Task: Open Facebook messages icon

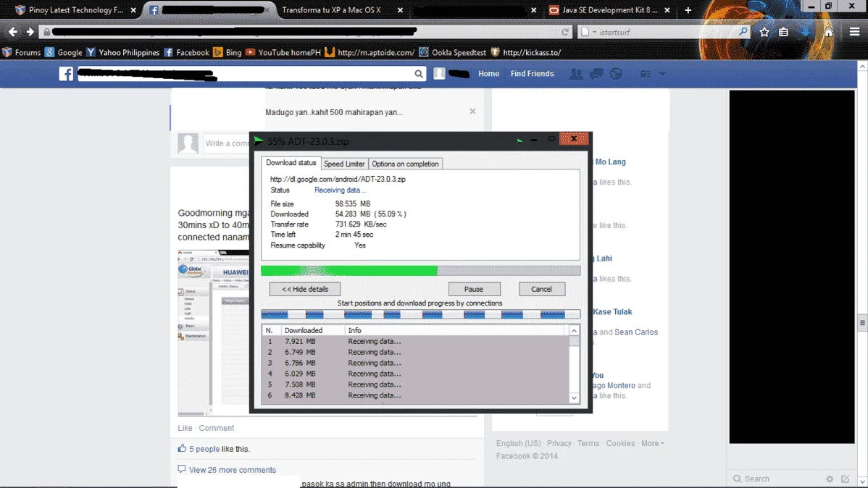Action: [596, 74]
